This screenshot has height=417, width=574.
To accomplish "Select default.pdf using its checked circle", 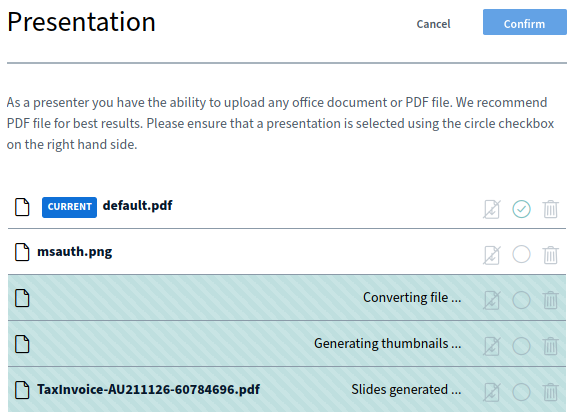I will [x=521, y=209].
